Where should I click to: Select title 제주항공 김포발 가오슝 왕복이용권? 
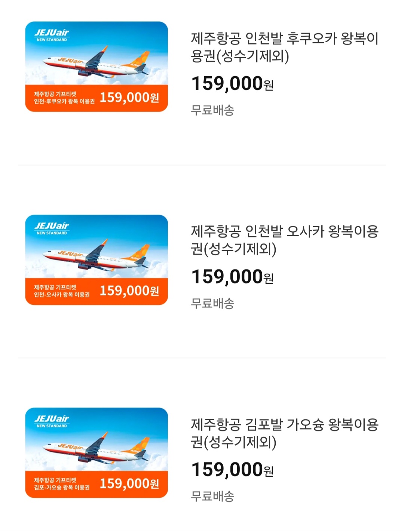coord(285,433)
